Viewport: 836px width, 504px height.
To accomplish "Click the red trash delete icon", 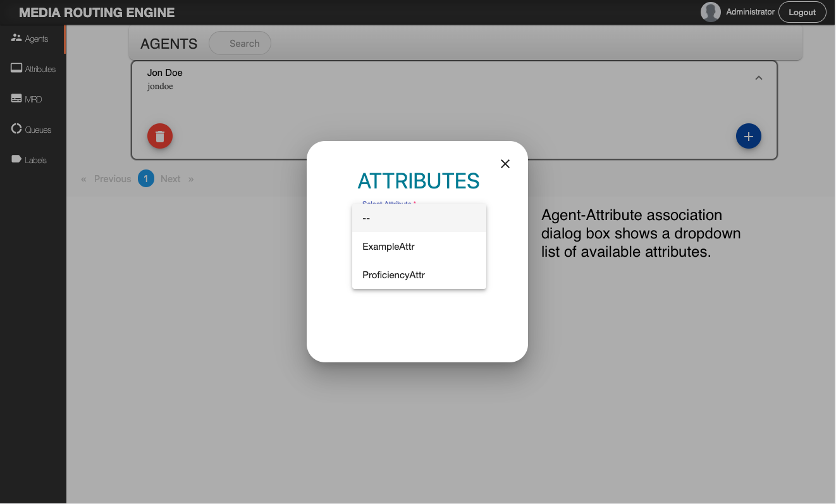I will tap(160, 136).
